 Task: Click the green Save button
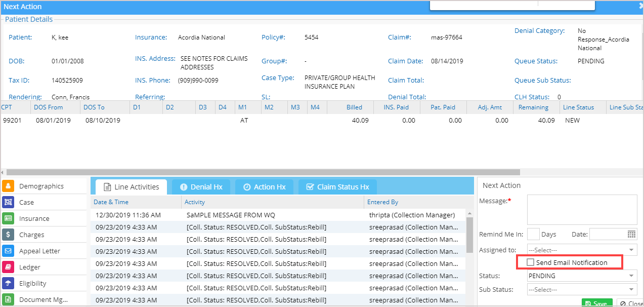(597, 303)
